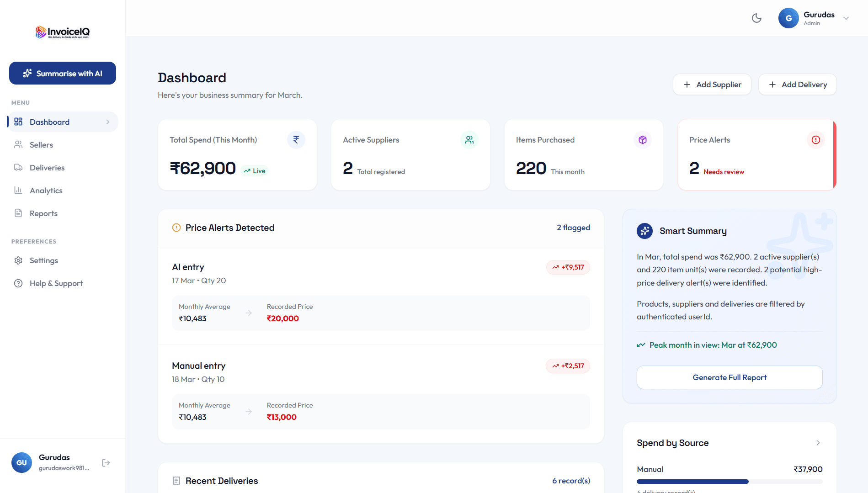The height and width of the screenshot is (493, 868).
Task: Expand the Dashboard menu chevron
Action: pos(108,122)
